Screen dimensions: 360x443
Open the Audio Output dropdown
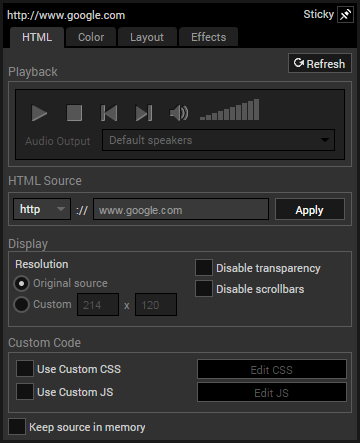tap(219, 140)
